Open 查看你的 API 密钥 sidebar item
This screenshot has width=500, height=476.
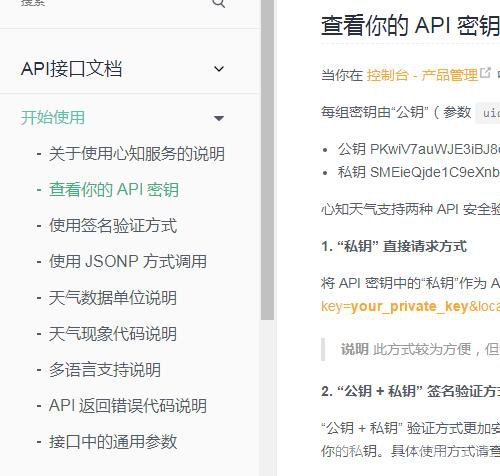114,190
